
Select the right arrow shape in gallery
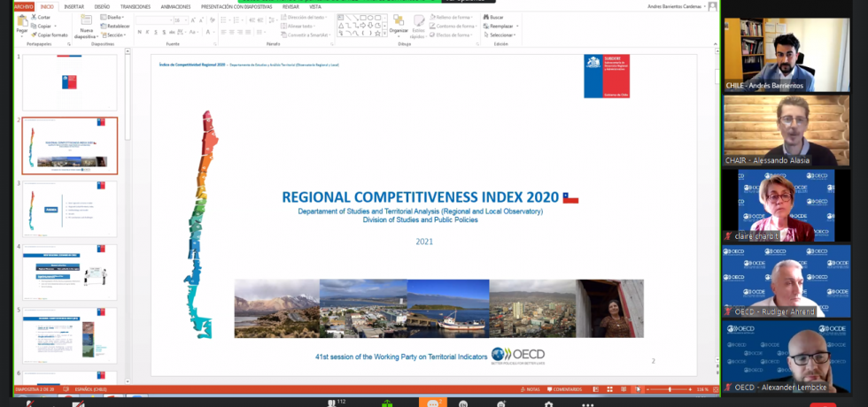(x=363, y=26)
